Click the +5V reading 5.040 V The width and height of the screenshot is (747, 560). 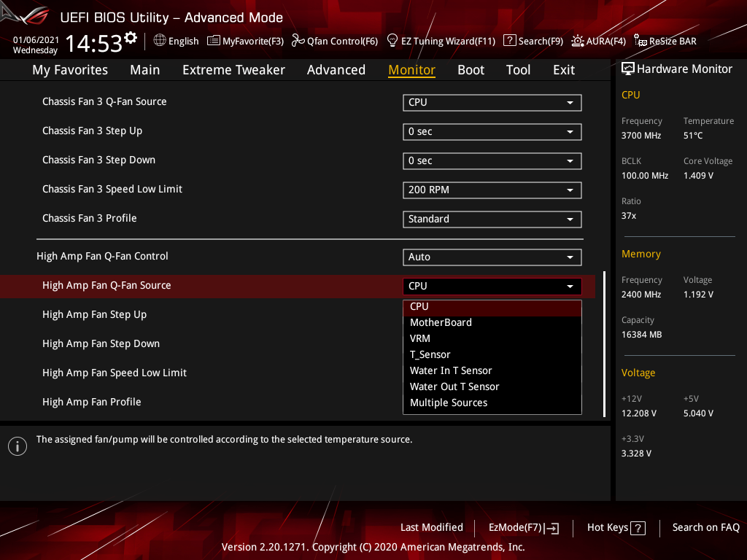[x=698, y=413]
